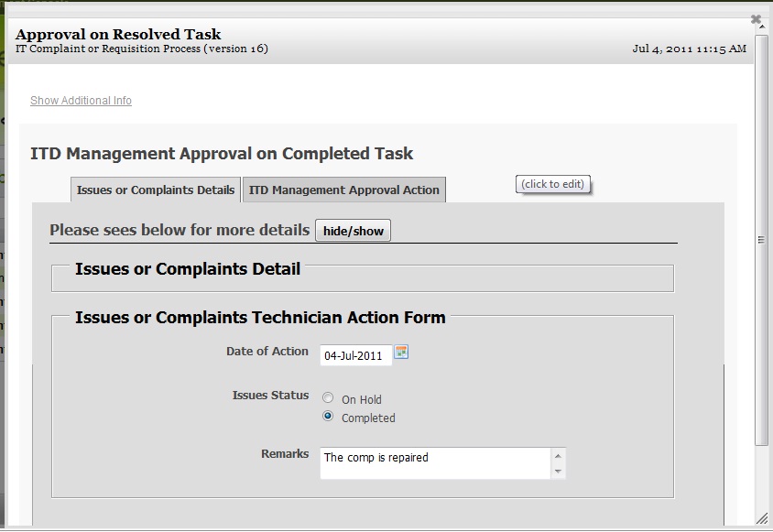The height and width of the screenshot is (532, 773).
Task: Collapse the Technician Action Form section
Action: 260,319
